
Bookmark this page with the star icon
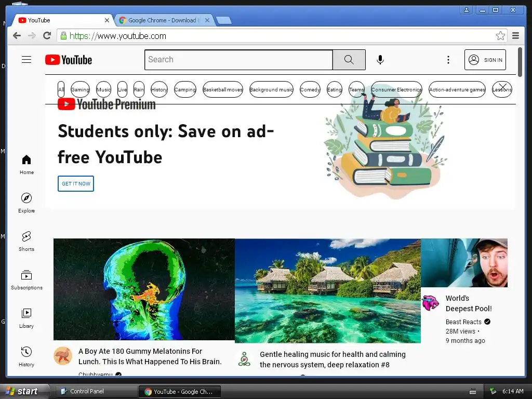[x=500, y=36]
